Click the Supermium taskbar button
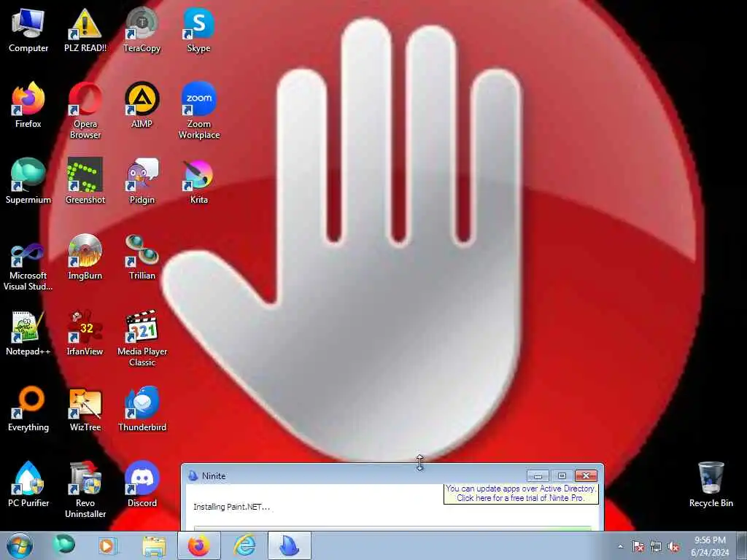The height and width of the screenshot is (560, 747). (x=64, y=544)
